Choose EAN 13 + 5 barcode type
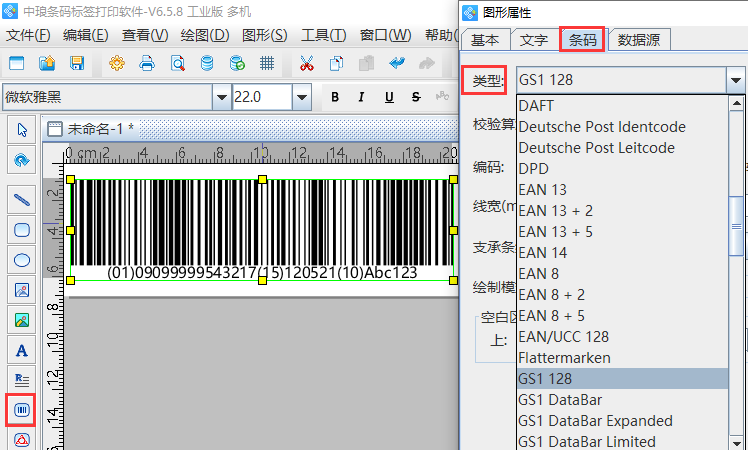The image size is (748, 450). pyautogui.click(x=623, y=231)
